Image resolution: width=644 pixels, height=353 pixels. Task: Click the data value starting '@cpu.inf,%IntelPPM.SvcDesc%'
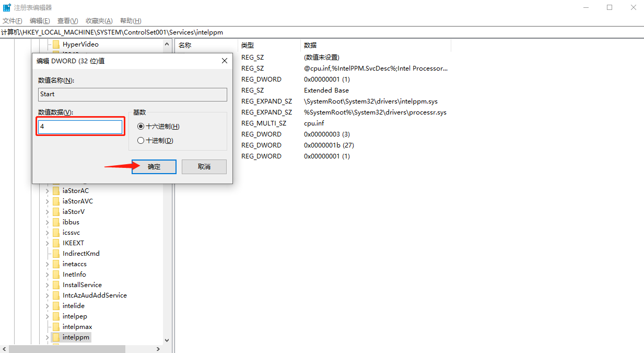coord(376,68)
